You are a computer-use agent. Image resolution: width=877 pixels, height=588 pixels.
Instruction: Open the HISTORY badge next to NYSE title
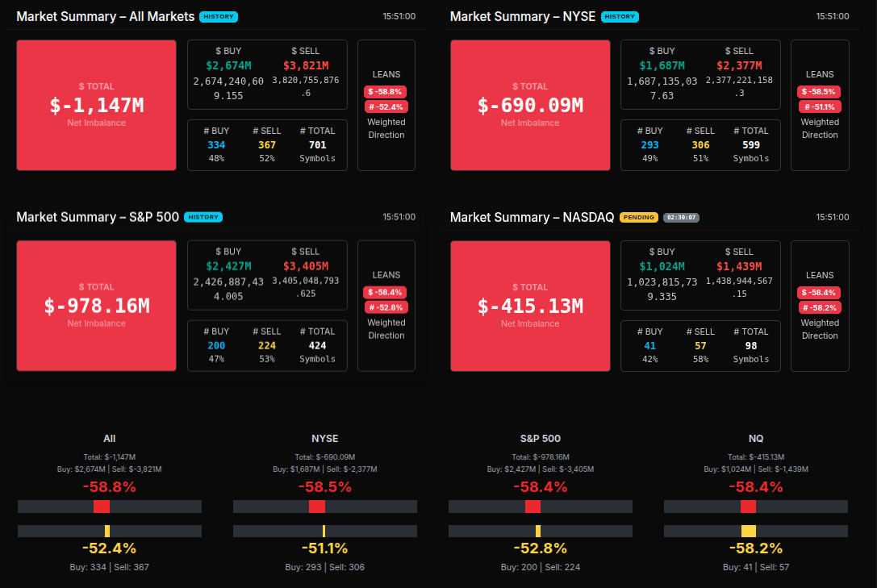pyautogui.click(x=619, y=16)
